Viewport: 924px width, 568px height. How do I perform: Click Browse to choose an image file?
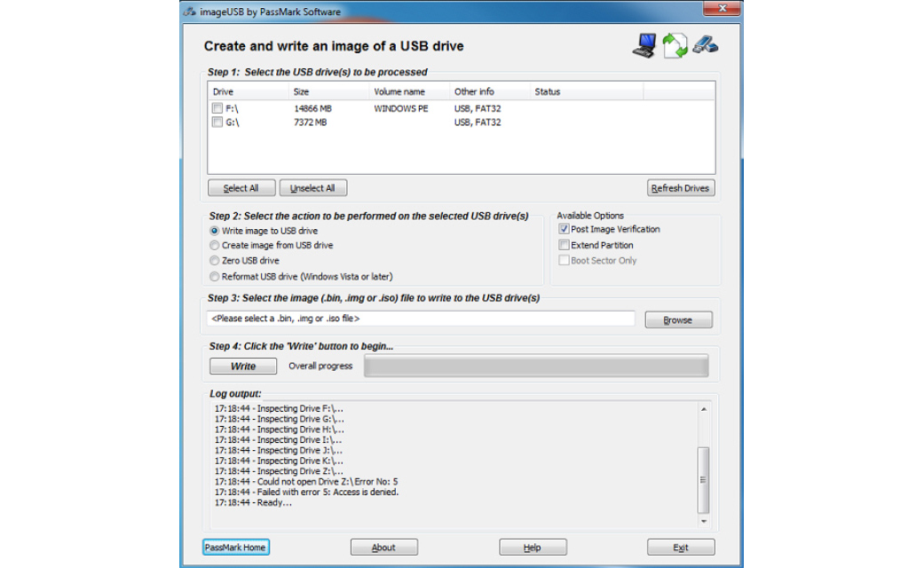[x=678, y=319]
